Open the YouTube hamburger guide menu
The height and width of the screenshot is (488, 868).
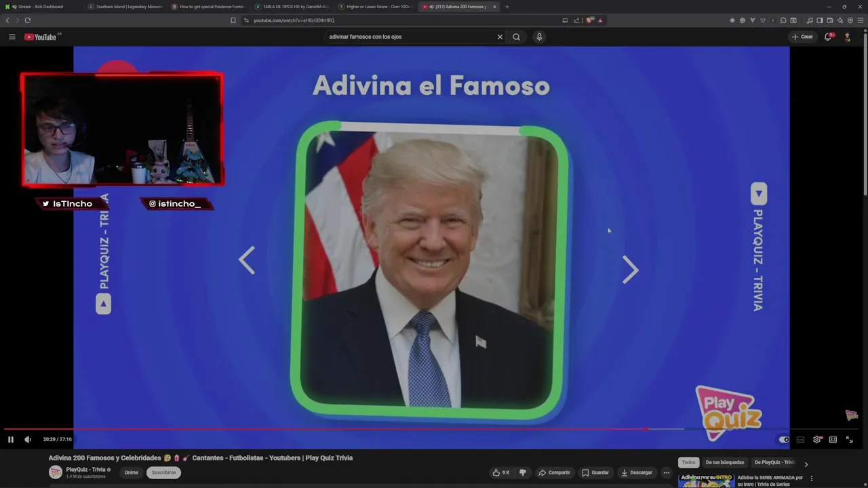pyautogui.click(x=12, y=37)
